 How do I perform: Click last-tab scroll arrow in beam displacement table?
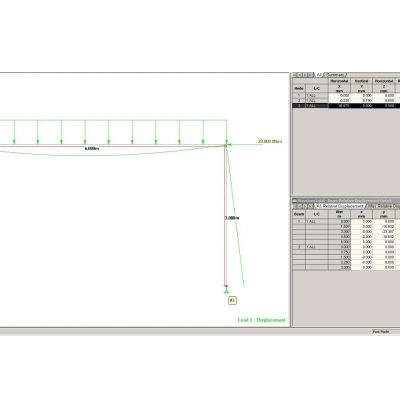(x=311, y=206)
